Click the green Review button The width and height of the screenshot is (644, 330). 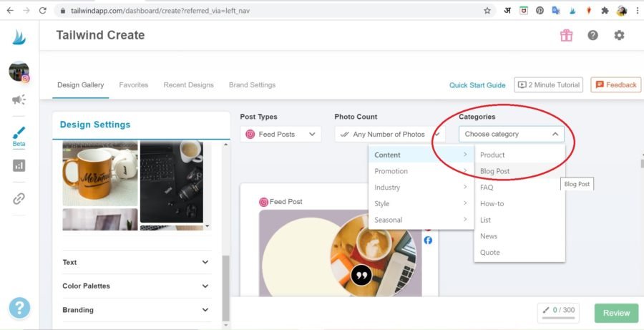coord(616,313)
